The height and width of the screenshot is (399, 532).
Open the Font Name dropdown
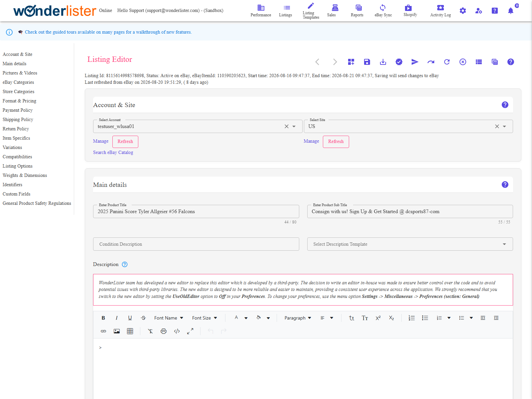(x=169, y=318)
